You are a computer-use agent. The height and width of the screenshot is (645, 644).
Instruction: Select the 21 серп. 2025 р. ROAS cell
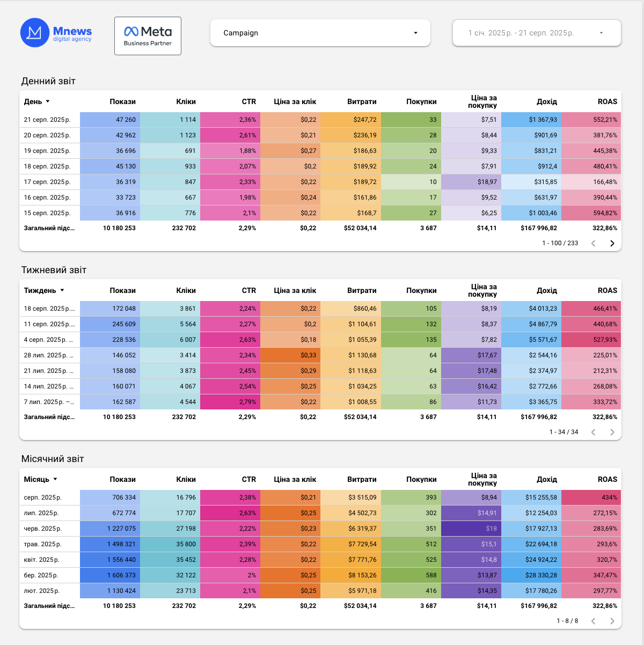pos(591,120)
